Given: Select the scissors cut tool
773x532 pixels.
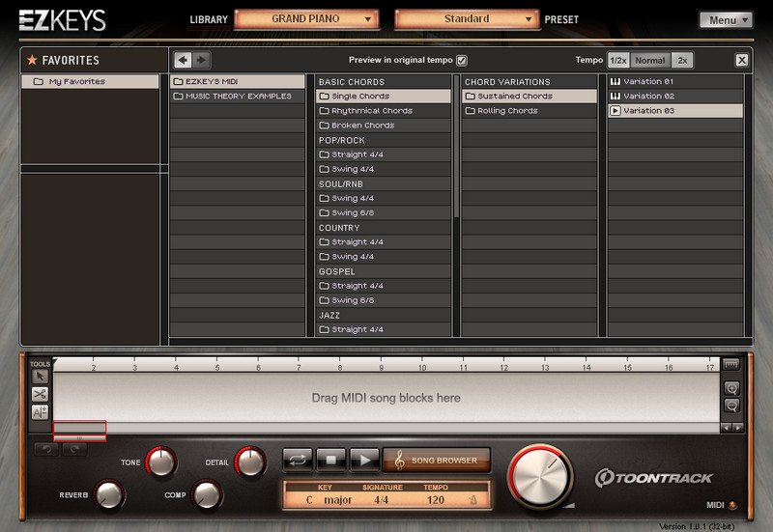Looking at the screenshot, I should click(40, 394).
